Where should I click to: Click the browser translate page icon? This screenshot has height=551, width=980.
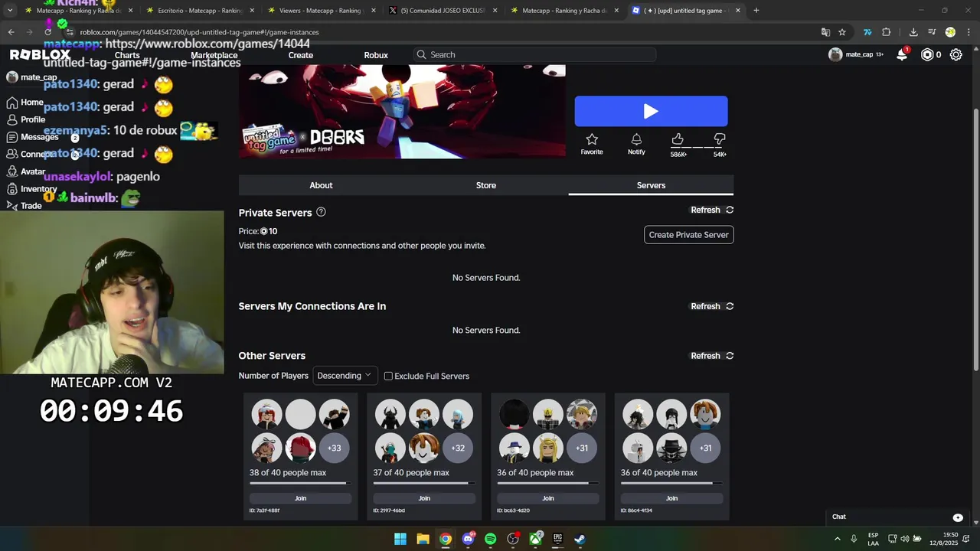click(825, 32)
